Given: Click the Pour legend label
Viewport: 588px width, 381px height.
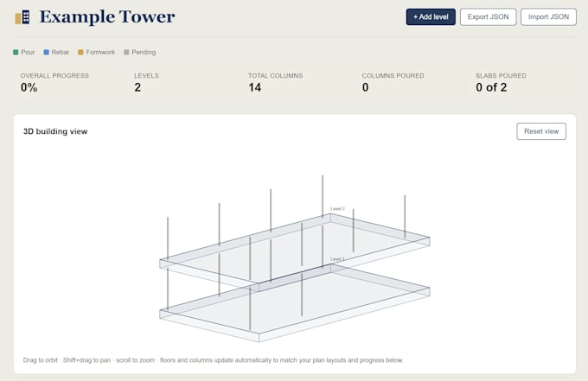Looking at the screenshot, I should (x=28, y=52).
